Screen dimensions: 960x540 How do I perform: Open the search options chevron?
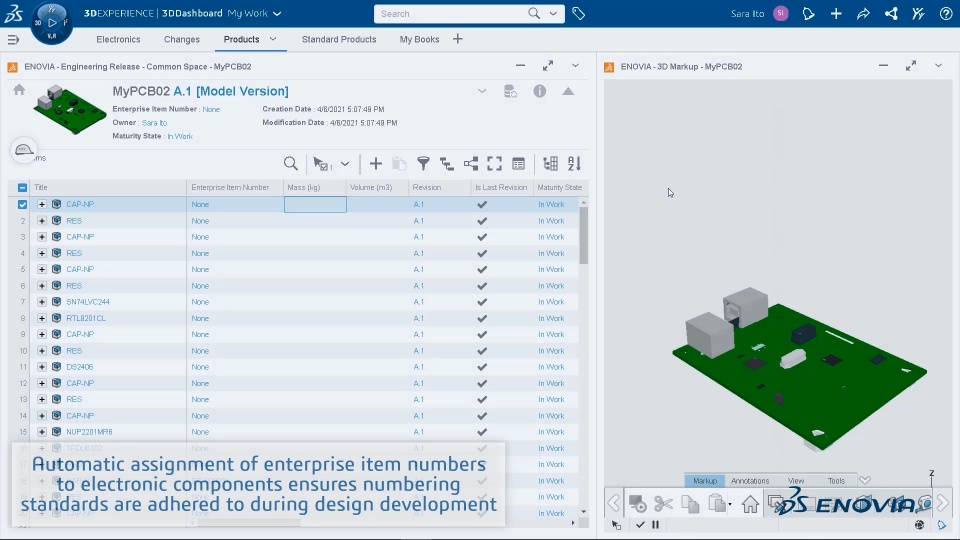click(x=553, y=13)
